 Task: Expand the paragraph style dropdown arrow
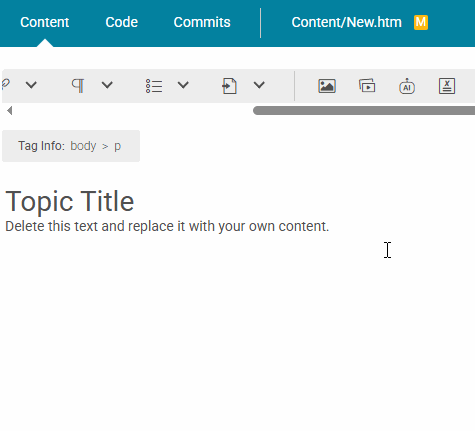click(x=107, y=85)
